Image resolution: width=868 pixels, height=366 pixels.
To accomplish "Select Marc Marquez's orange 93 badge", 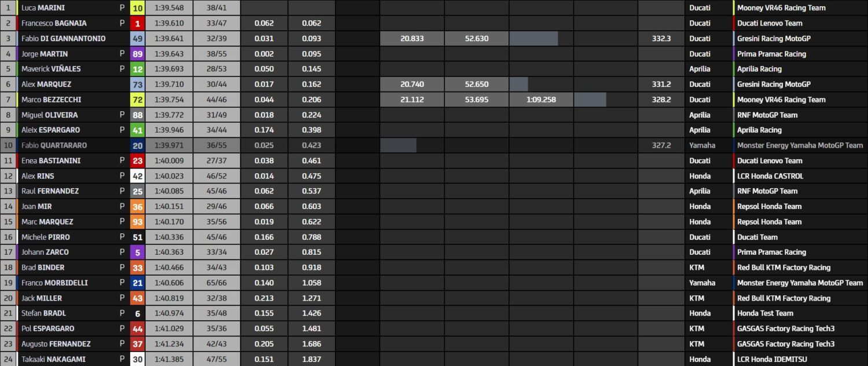I will [137, 222].
